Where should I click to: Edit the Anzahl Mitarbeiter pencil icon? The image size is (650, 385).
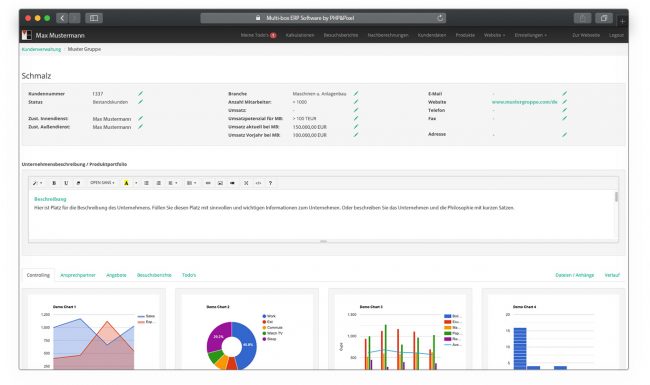(356, 102)
